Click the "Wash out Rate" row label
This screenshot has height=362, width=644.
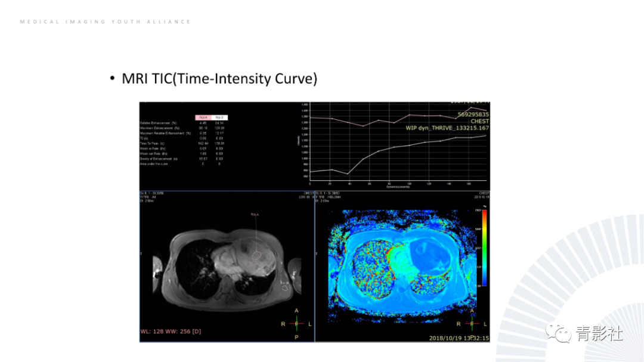click(153, 154)
